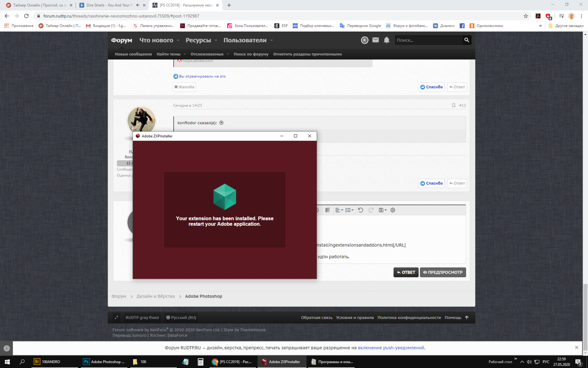
Task: Click the Odnoklassniki bookmark icon
Action: click(x=472, y=26)
